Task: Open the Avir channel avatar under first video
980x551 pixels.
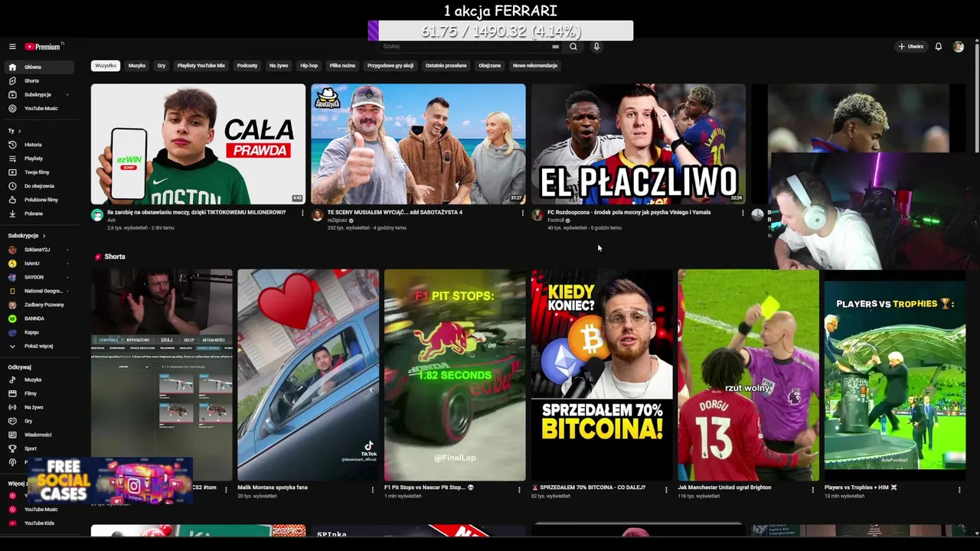Action: [97, 215]
